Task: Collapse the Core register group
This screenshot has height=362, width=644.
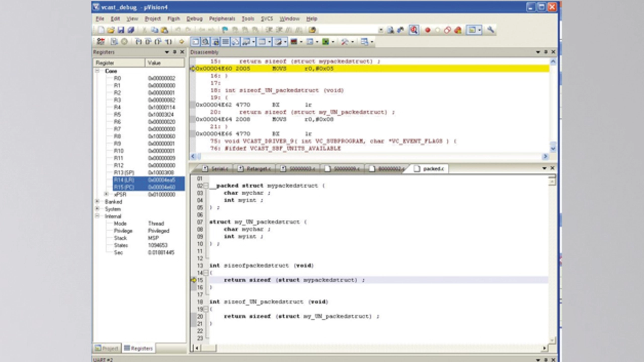Action: point(97,71)
